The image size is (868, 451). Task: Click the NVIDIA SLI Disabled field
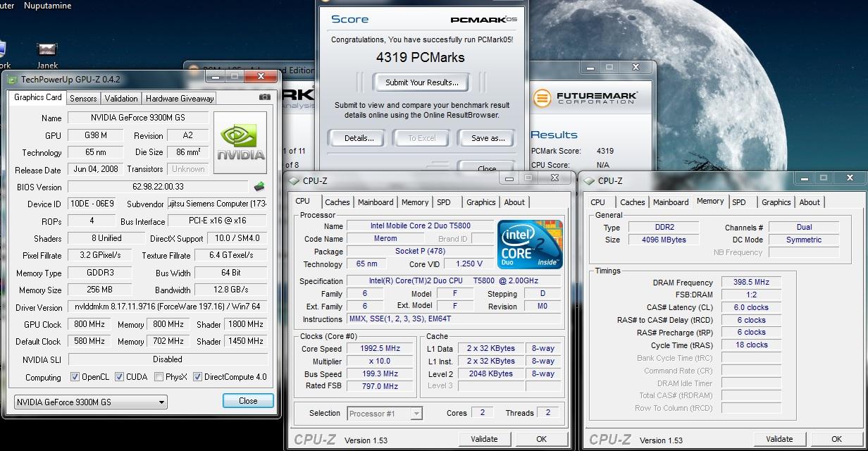pos(168,359)
